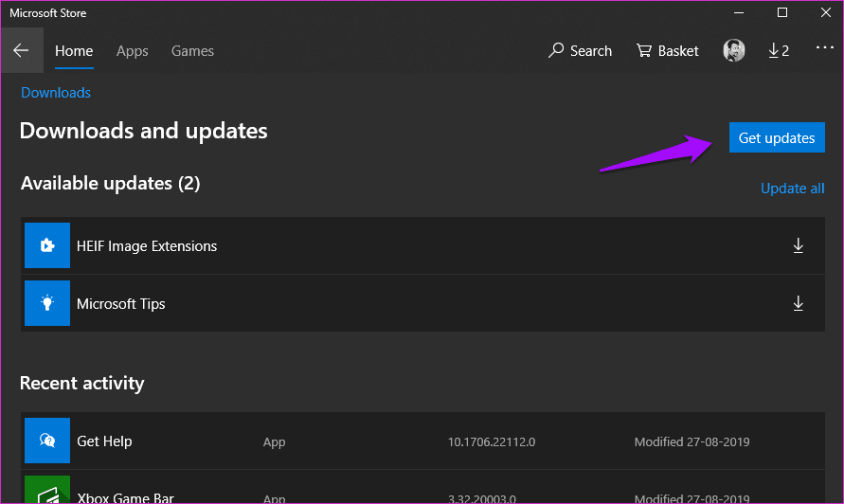Screen dimensions: 844x504
Task: Maximize the Microsoft Store window
Action: (782, 12)
